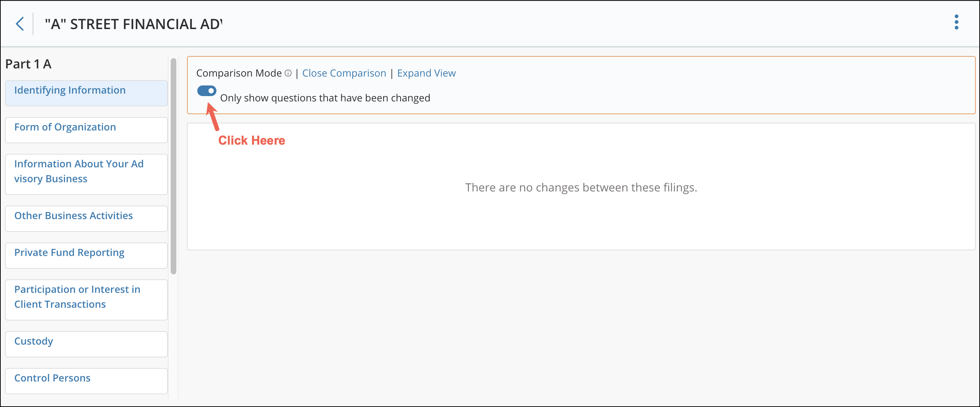Click the no changes message text

coord(580,187)
